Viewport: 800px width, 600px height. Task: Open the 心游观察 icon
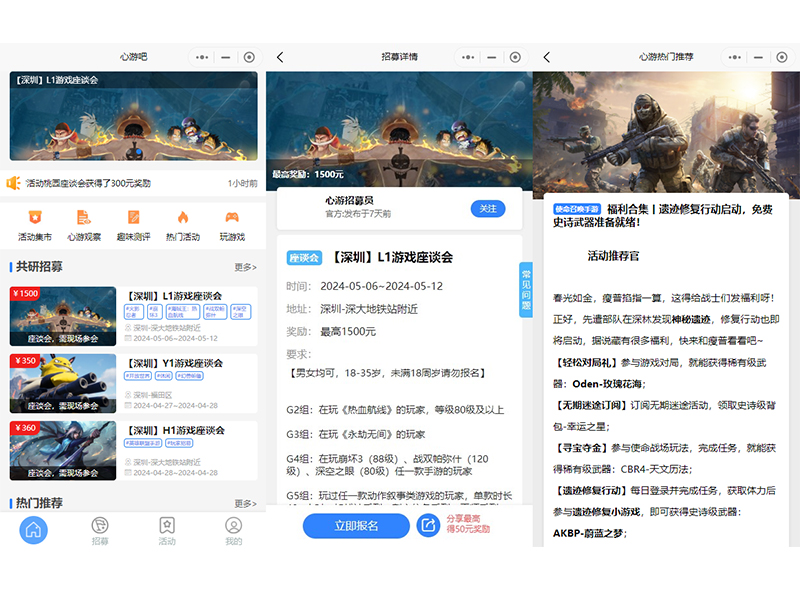[84, 217]
